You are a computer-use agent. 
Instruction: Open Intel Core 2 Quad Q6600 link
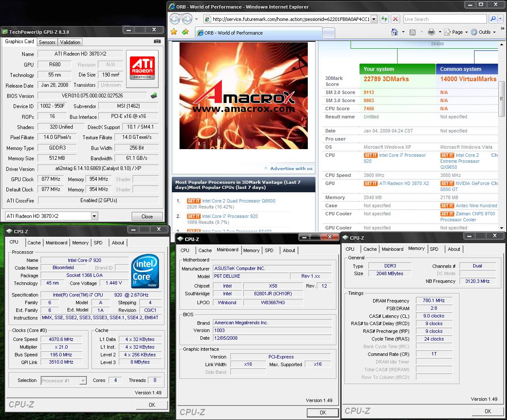(x=239, y=201)
